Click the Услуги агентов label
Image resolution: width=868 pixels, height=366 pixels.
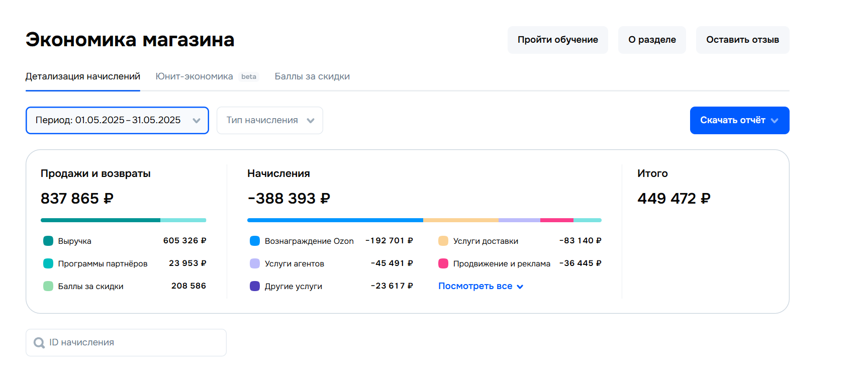(295, 264)
